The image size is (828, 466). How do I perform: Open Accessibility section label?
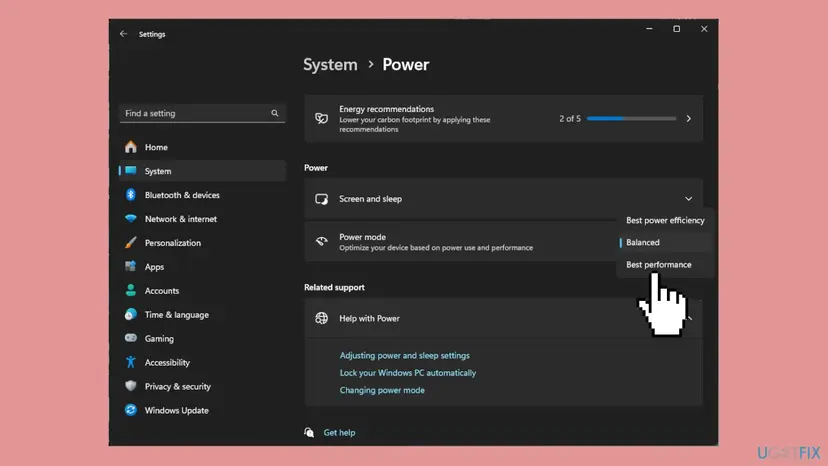(x=167, y=362)
